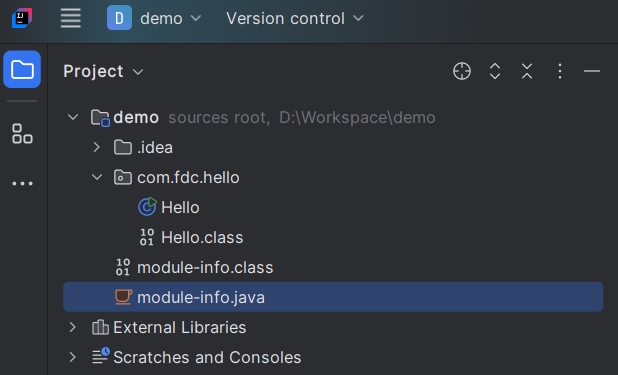Open Project panel options kebab menu
The height and width of the screenshot is (375, 618).
point(560,71)
